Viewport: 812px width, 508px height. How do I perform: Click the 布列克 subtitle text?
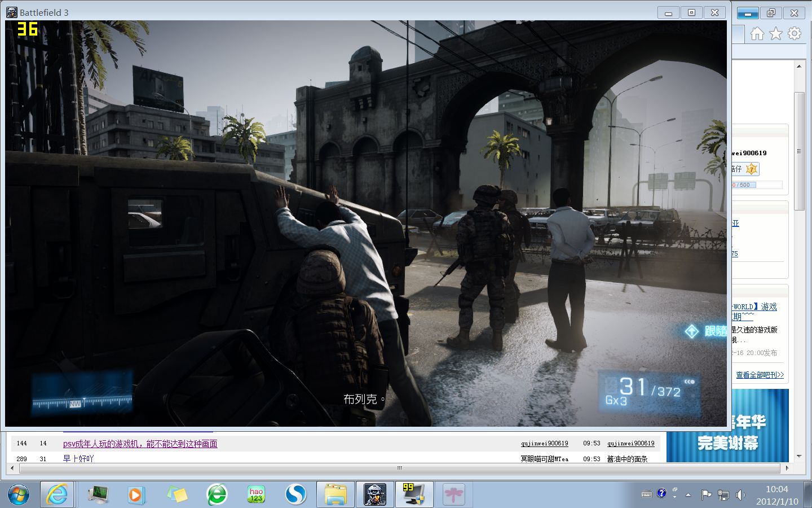(365, 400)
